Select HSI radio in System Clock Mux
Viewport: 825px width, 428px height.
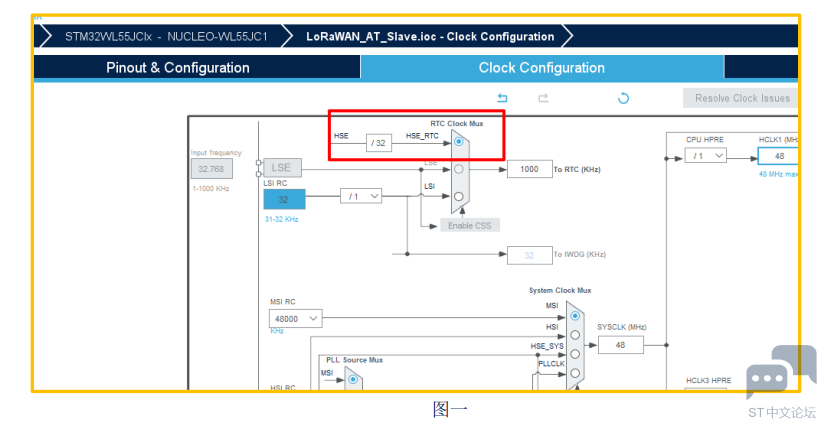coord(575,335)
